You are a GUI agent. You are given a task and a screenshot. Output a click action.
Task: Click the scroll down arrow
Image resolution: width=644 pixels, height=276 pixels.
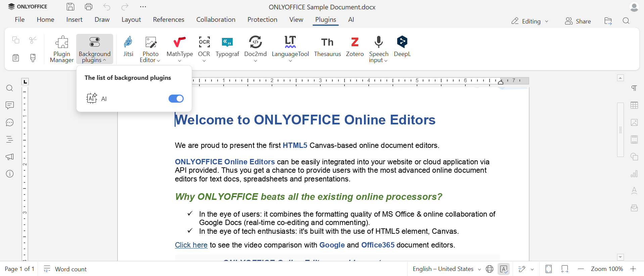tap(620, 257)
